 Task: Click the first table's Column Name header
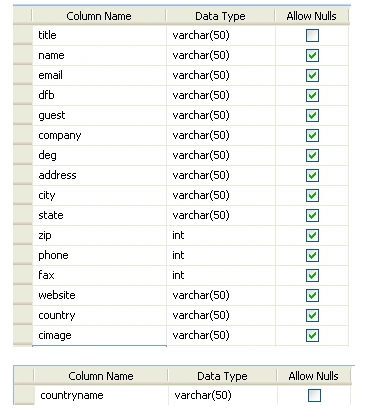click(99, 16)
